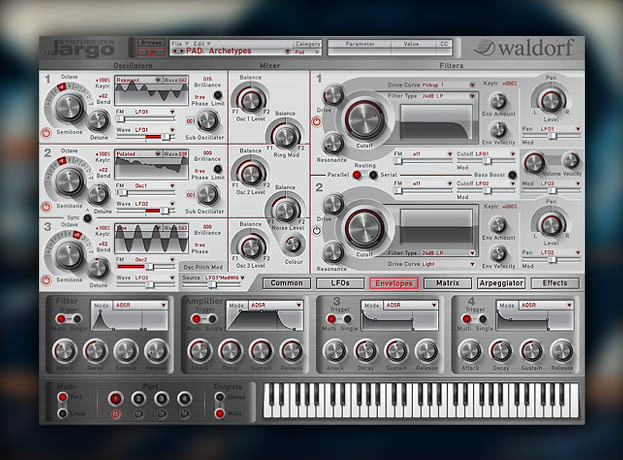This screenshot has height=460, width=623.
Task: Click the Browse button
Action: pos(151,43)
